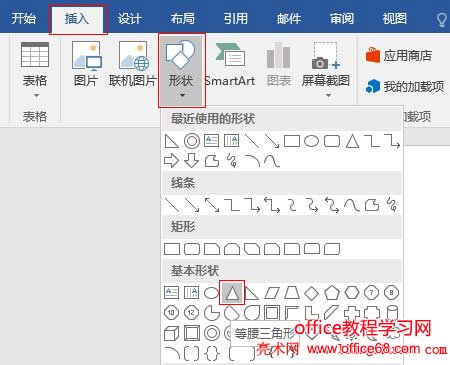The image size is (450, 365).
Task: Collapse the 形状 shapes dropdown
Action: [181, 70]
